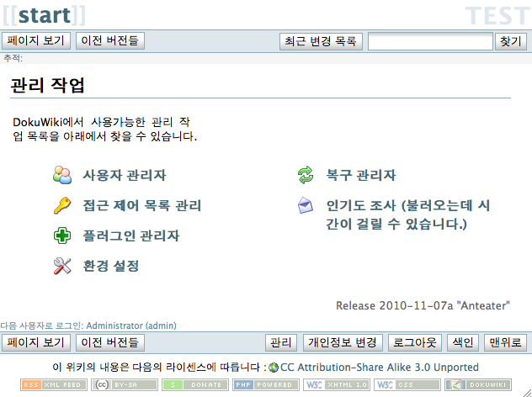The image size is (532, 397).
Task: Open the 플러그인 관리자 link
Action: coord(131,236)
